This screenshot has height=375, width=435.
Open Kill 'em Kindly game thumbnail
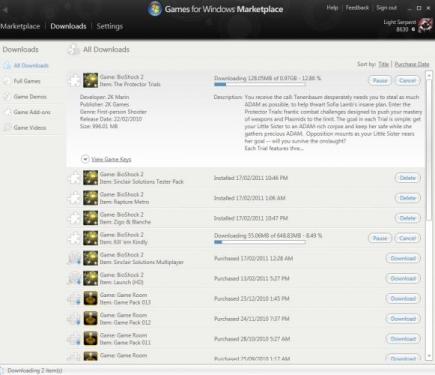[x=90, y=238]
